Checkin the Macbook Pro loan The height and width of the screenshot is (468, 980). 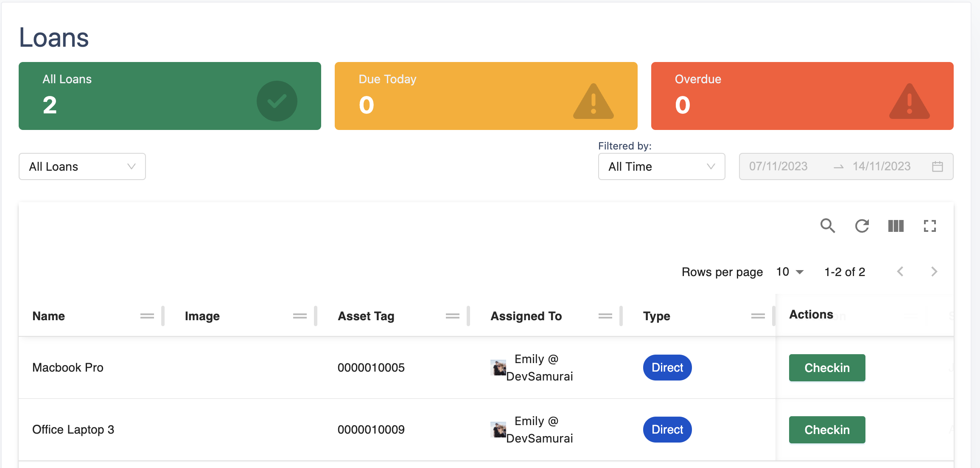(827, 368)
